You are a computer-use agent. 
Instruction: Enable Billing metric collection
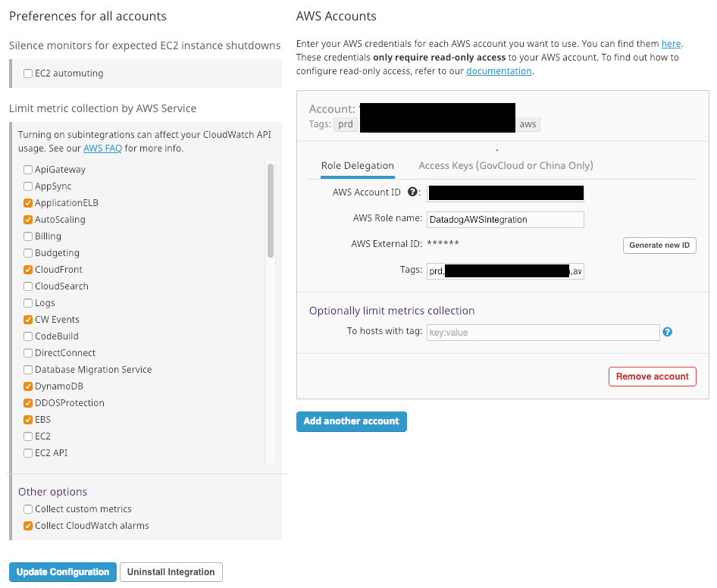pyautogui.click(x=27, y=236)
